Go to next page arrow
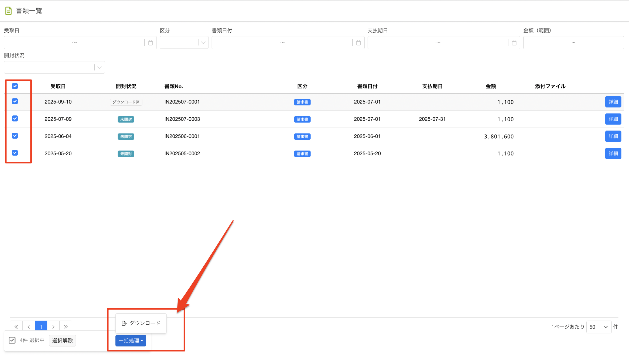The height and width of the screenshot is (364, 629). coord(53,327)
